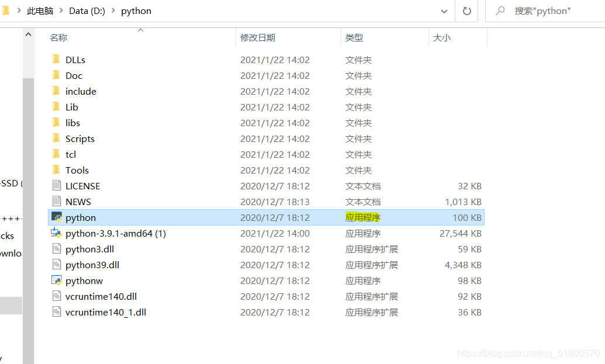Click the vcruntime140_1.dll file icon
Screen dimensions: 605x364
click(57, 313)
